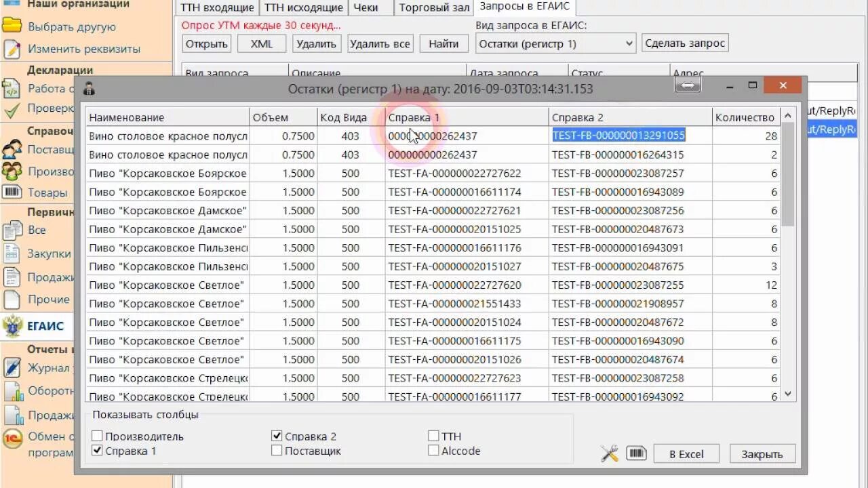Sort by Объем column header
868x488 pixels.
pyautogui.click(x=283, y=117)
